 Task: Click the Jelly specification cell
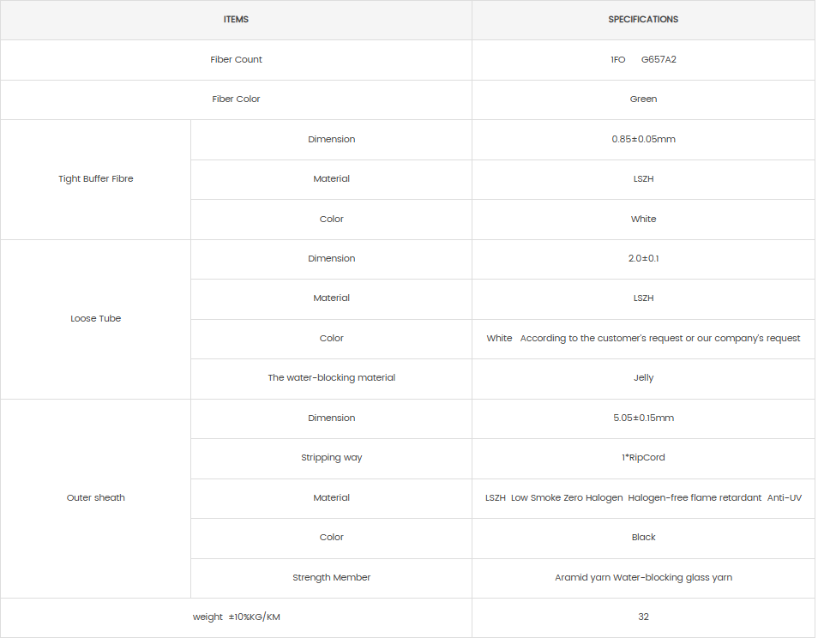click(643, 377)
